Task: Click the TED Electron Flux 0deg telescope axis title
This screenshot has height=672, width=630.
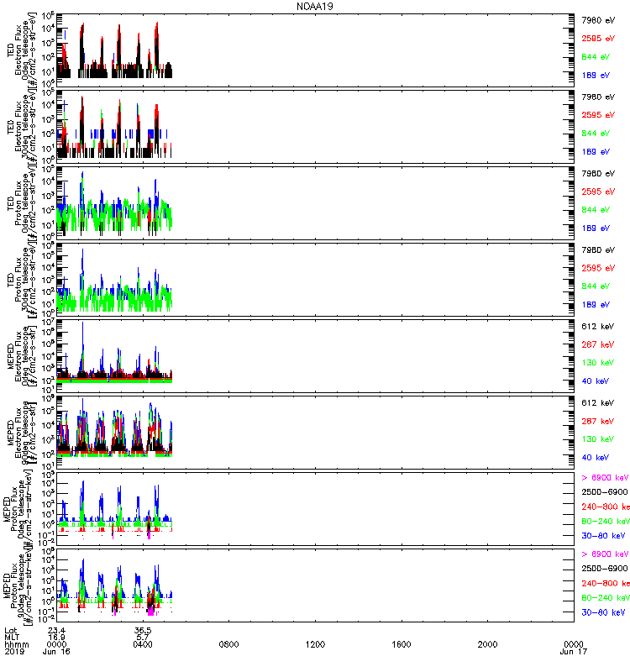Action: click(x=22, y=50)
